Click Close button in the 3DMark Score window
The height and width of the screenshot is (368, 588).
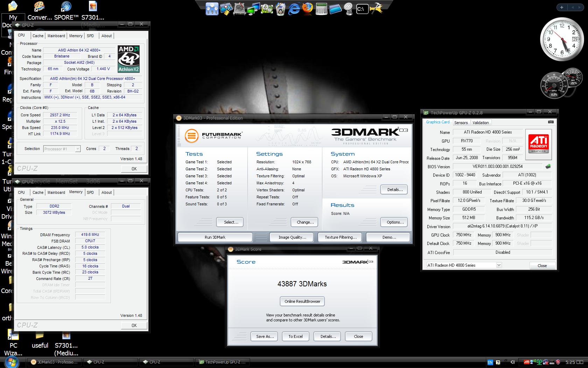pos(358,336)
